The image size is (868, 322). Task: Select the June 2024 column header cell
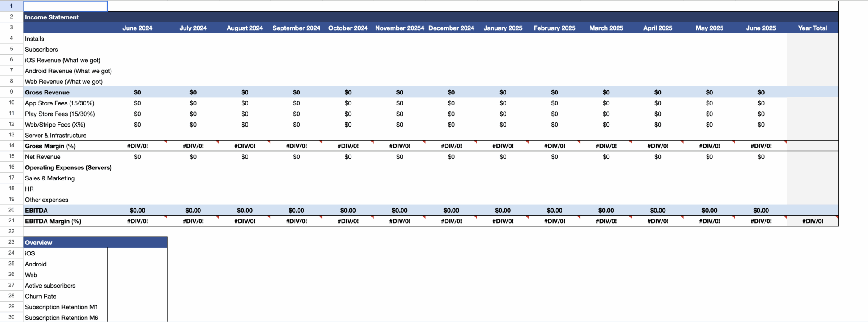(x=137, y=28)
